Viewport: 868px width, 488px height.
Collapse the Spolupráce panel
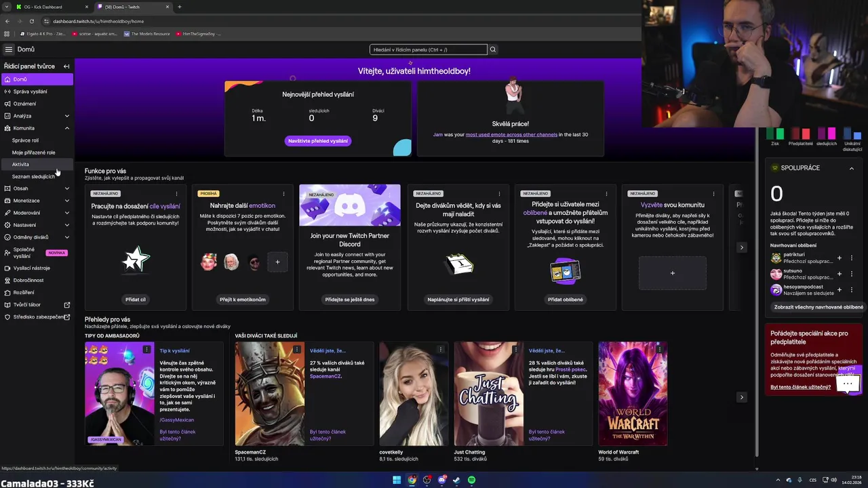[x=852, y=168]
